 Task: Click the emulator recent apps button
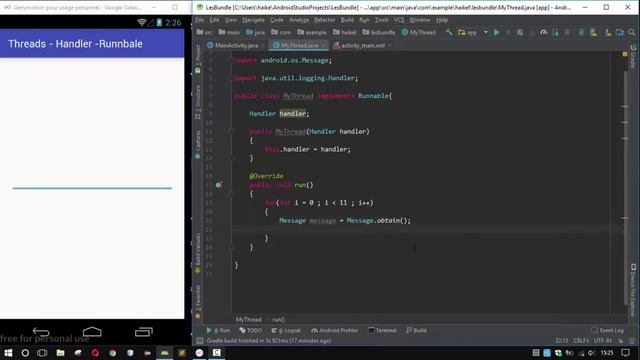(144, 332)
